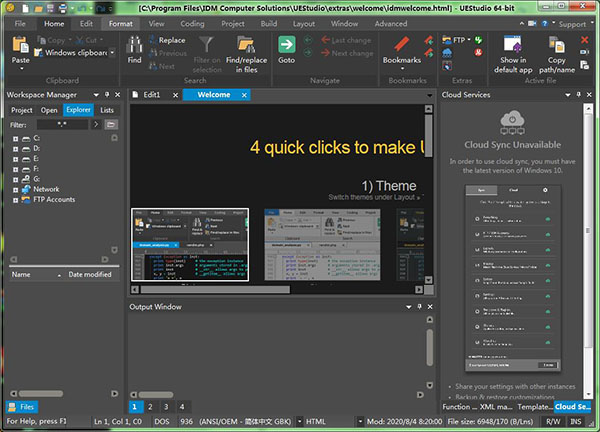Image resolution: width=600 pixels, height=432 pixels.
Task: Select output window page 3
Action: (166, 407)
